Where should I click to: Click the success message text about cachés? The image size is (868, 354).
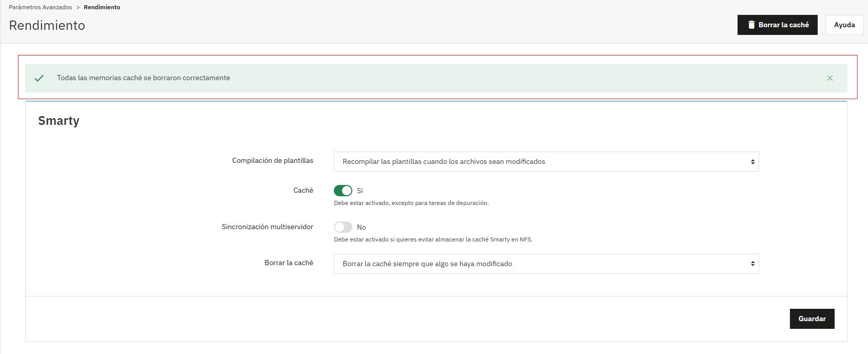click(143, 78)
